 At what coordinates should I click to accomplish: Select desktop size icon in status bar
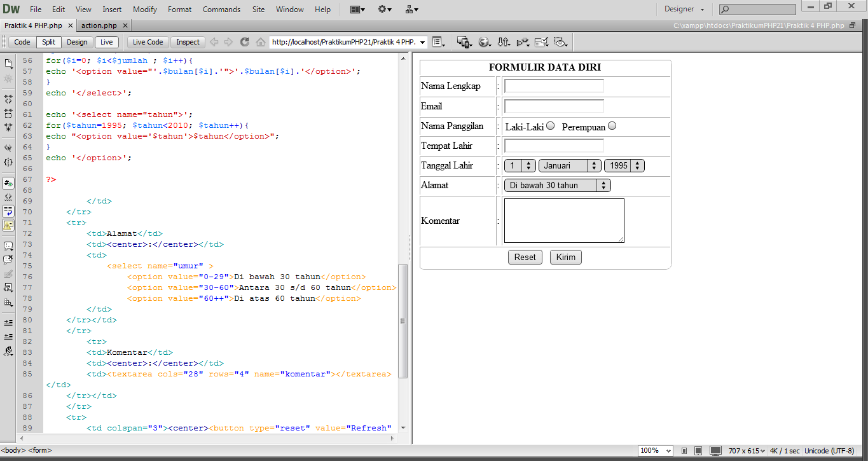715,451
